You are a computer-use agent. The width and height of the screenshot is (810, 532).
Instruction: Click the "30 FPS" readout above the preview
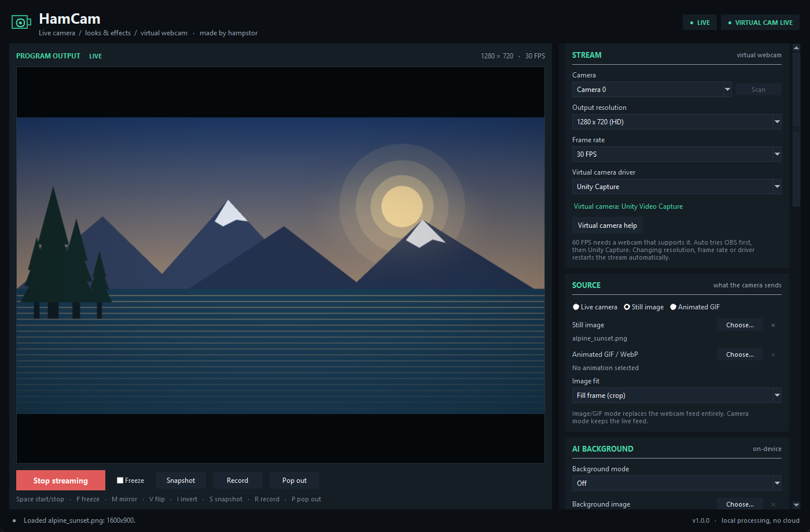click(x=535, y=56)
